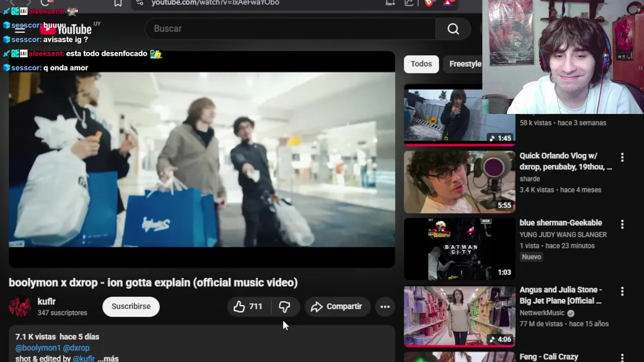
Task: Go to the YouTube home logo
Action: (x=66, y=29)
